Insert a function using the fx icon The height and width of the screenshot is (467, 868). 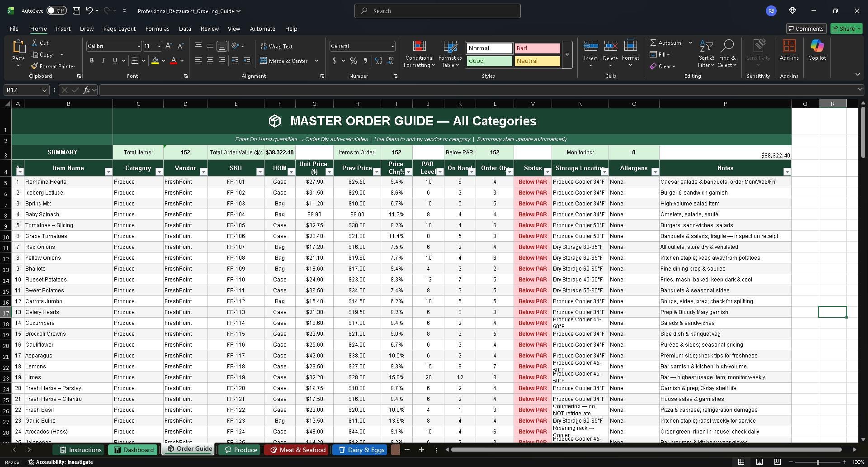click(86, 90)
